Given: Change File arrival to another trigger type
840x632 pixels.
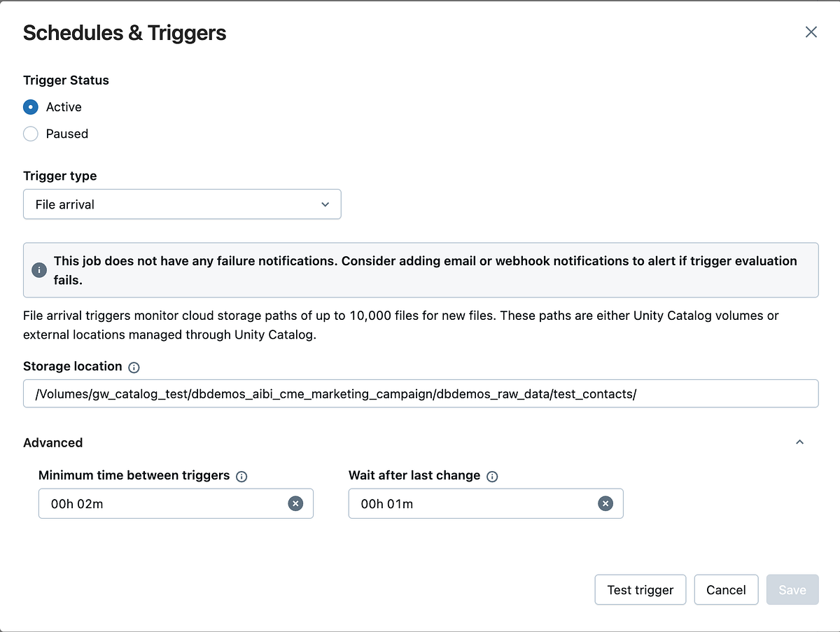Looking at the screenshot, I should [182, 204].
